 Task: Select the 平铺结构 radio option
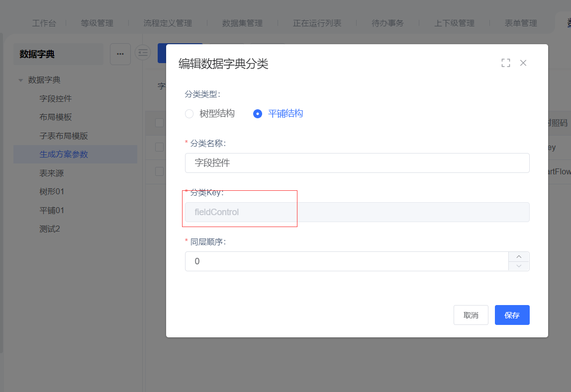258,114
